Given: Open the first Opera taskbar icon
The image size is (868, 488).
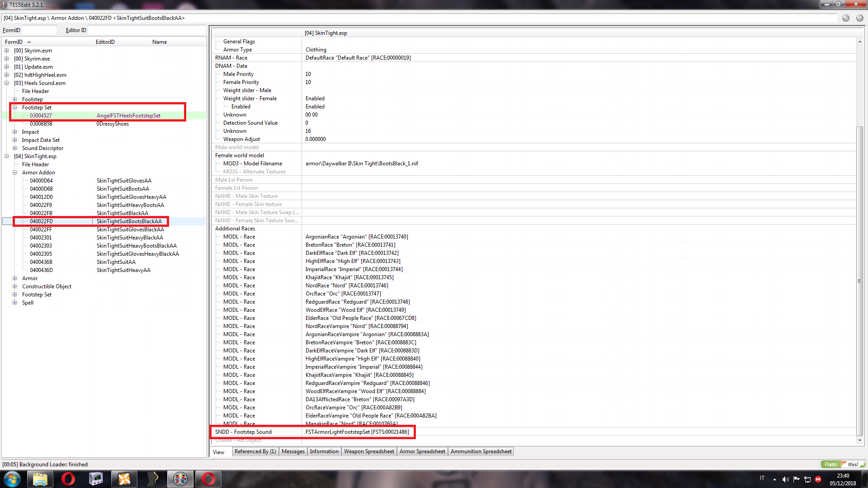Looking at the screenshot, I should pyautogui.click(x=68, y=479).
